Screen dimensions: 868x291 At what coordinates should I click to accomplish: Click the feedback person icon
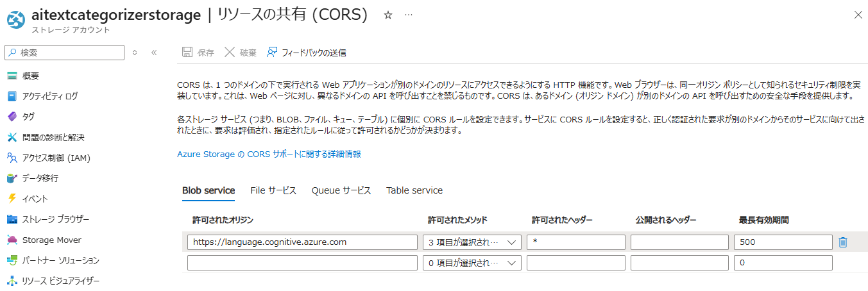(272, 53)
